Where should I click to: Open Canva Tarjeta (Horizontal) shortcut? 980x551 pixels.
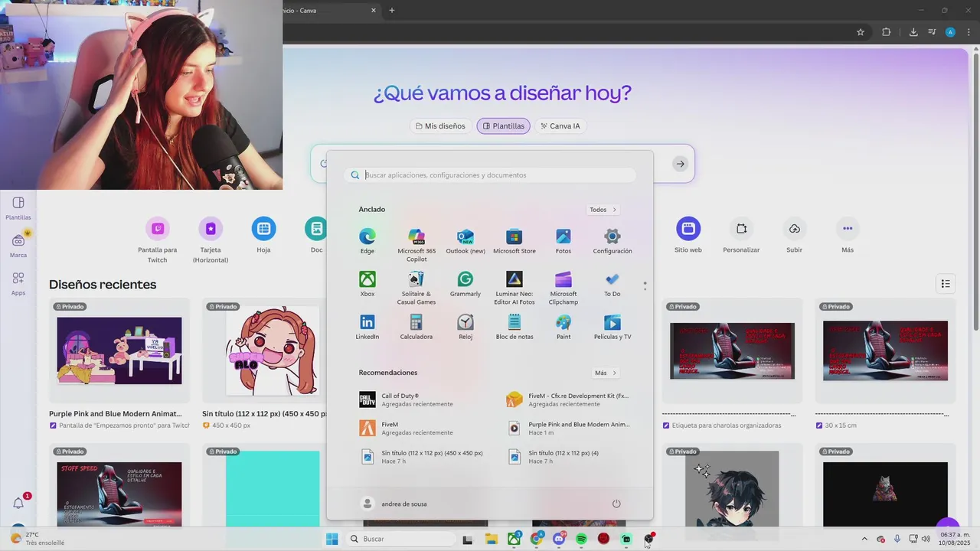tap(211, 240)
